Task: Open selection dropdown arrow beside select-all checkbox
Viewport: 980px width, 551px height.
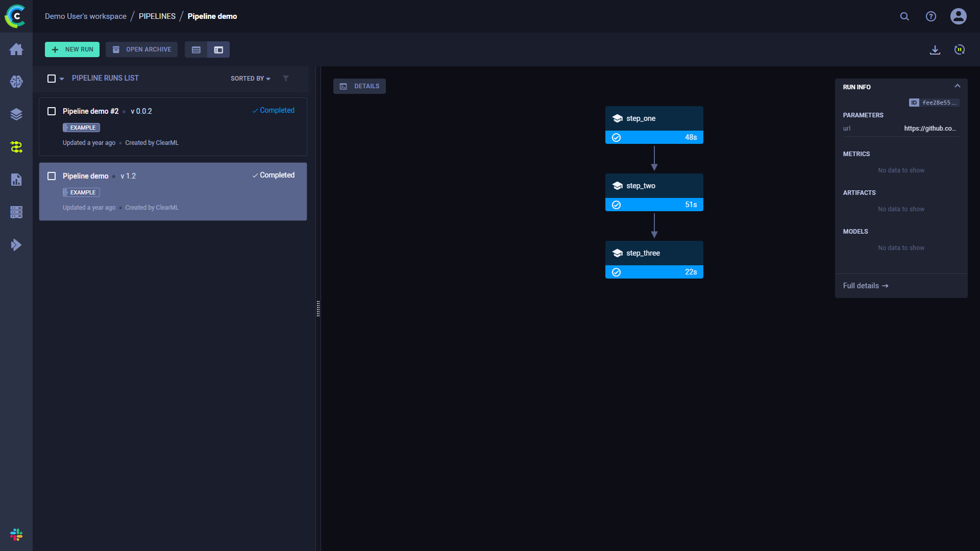Action: tap(62, 79)
